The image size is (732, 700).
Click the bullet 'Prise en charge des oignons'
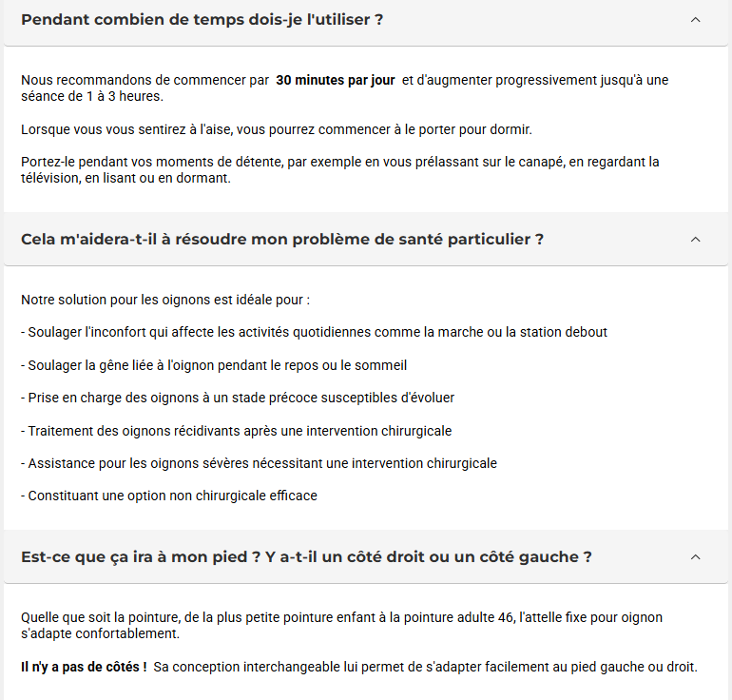click(x=238, y=398)
